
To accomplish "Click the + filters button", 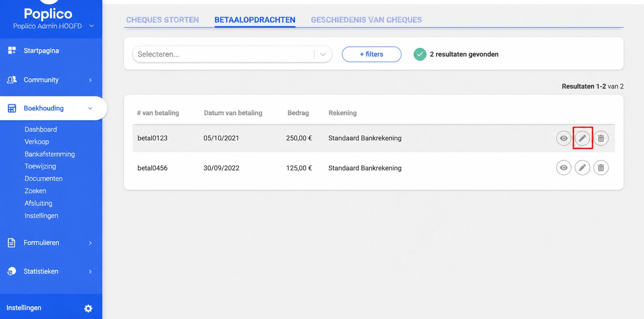I will (x=372, y=54).
